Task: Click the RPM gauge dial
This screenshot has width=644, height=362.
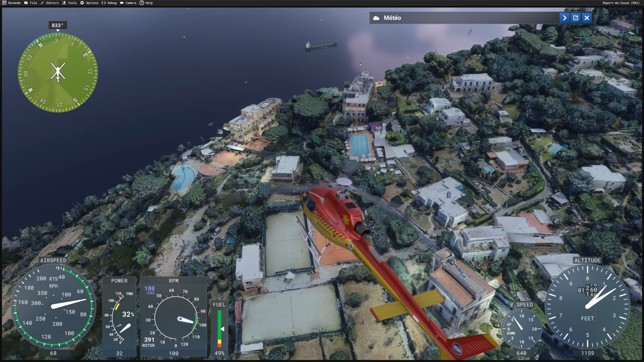Action: click(x=175, y=318)
